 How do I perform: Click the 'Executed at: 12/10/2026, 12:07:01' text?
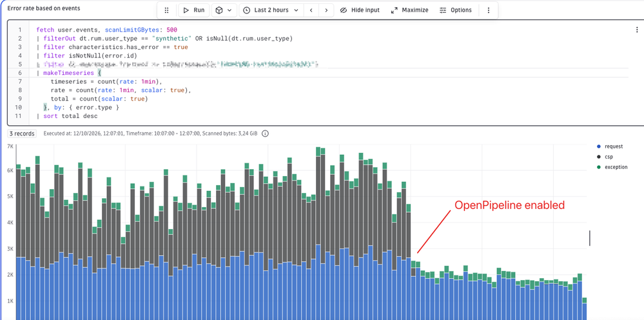tap(83, 134)
